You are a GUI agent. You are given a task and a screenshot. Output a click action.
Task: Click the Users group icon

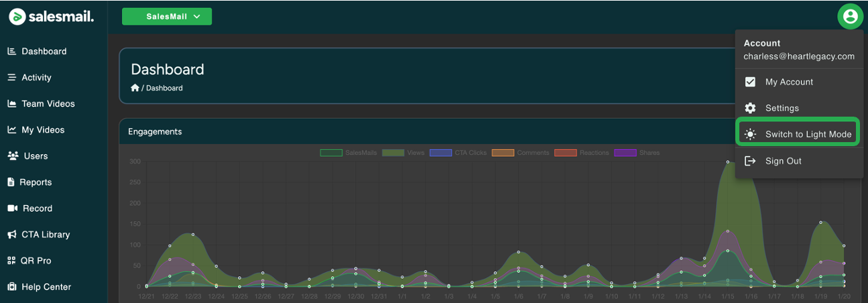(x=13, y=156)
